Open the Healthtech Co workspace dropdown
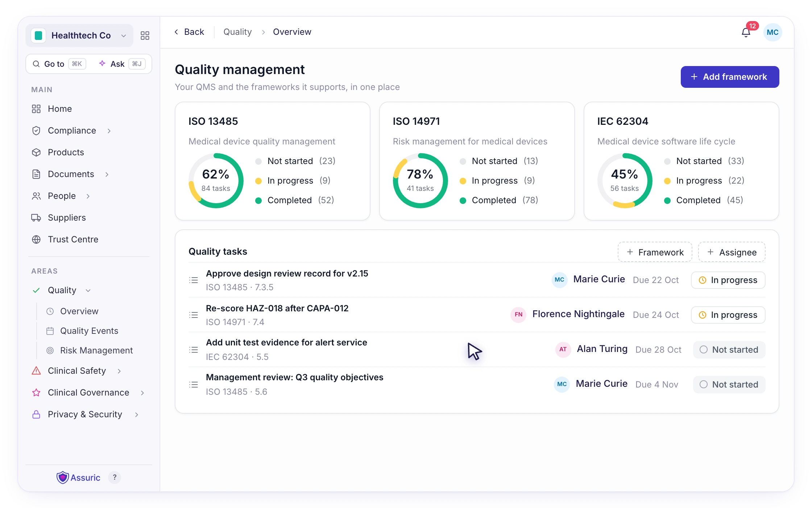 (x=79, y=36)
